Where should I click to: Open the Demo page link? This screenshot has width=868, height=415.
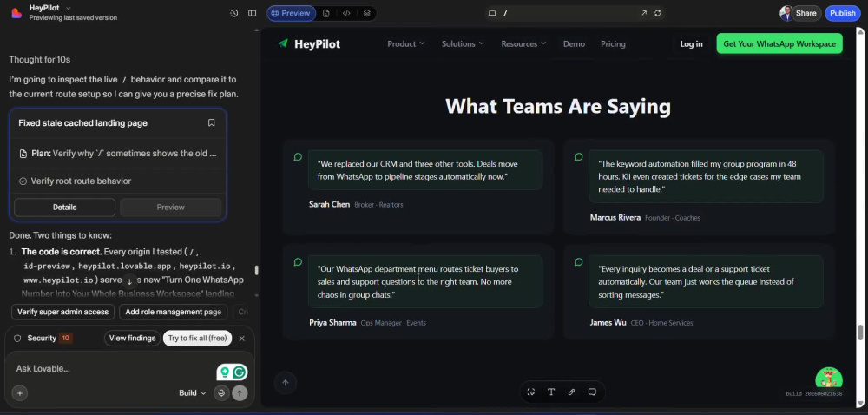click(x=574, y=43)
